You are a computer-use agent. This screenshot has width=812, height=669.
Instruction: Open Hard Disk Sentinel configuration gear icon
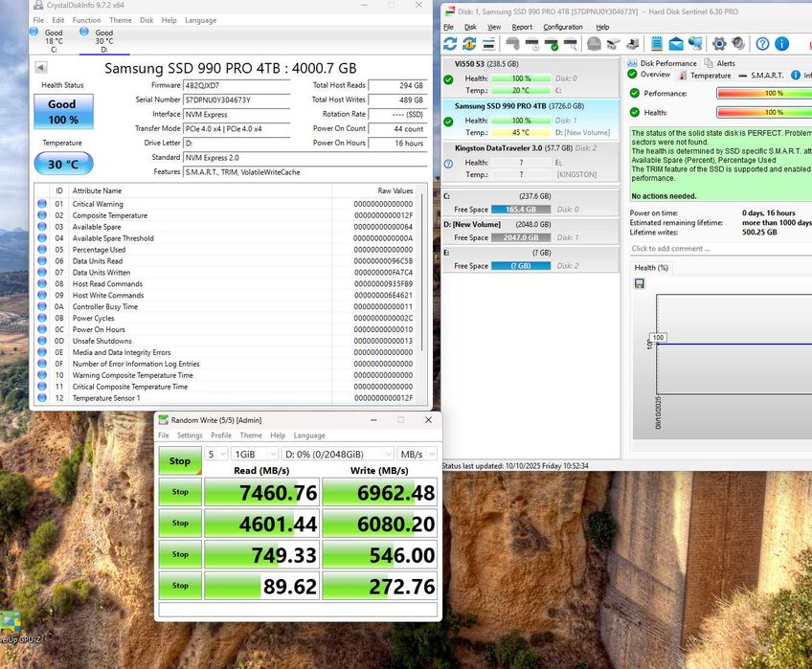coord(719,43)
